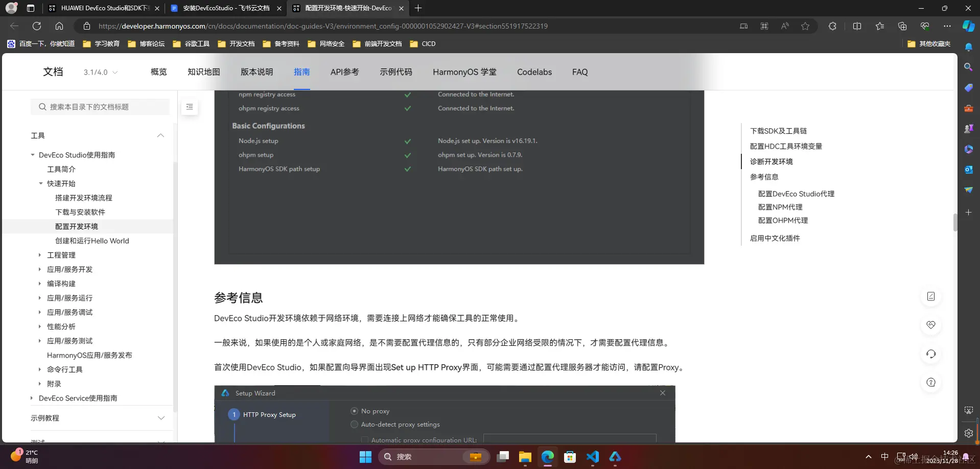Open the Huawei DevEco Studio app from the taskbar
Viewport: 980px width, 469px height.
click(616, 457)
